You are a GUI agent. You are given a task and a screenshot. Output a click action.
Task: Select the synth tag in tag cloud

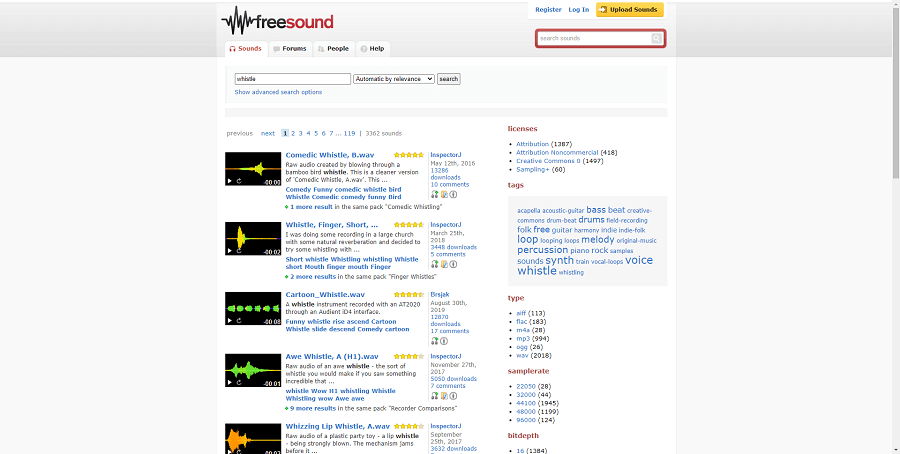(x=560, y=261)
